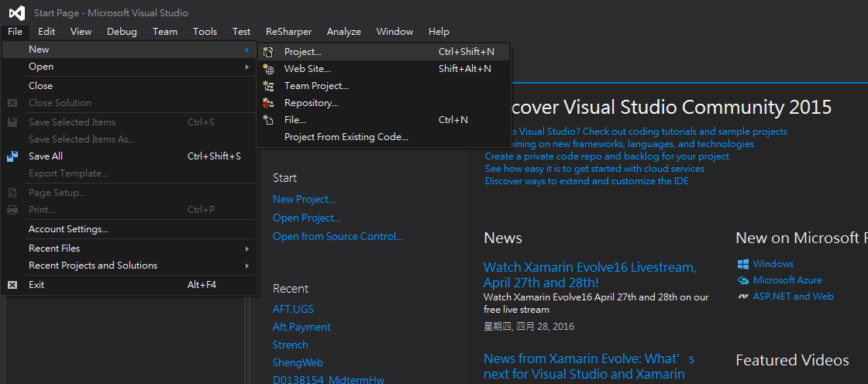
Task: Expand the Recent Files submenu
Action: coord(246,249)
